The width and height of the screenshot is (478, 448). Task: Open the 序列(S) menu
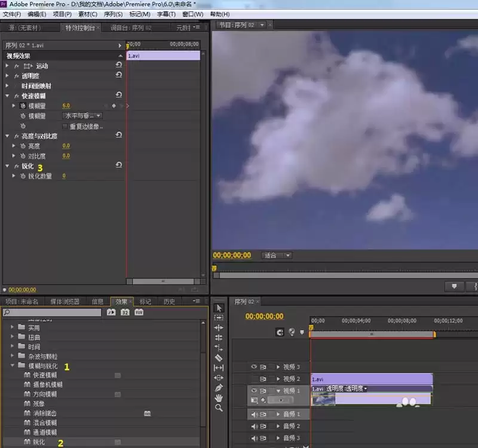point(113,14)
